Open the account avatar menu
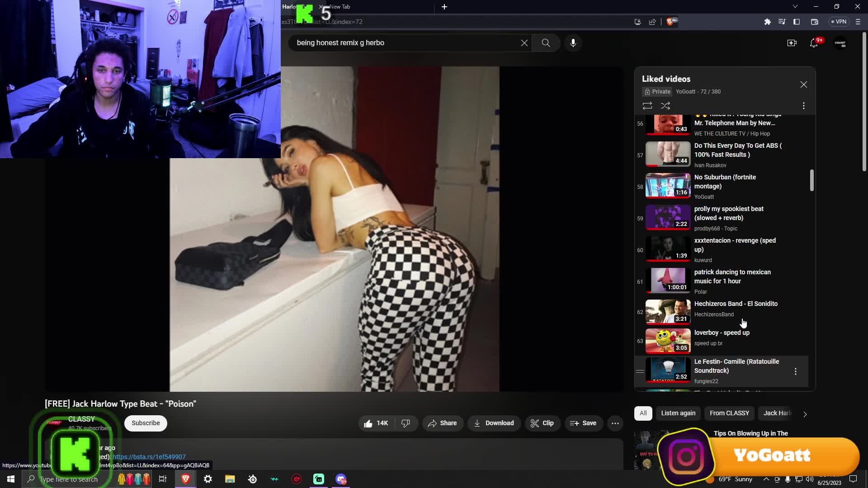 (840, 43)
